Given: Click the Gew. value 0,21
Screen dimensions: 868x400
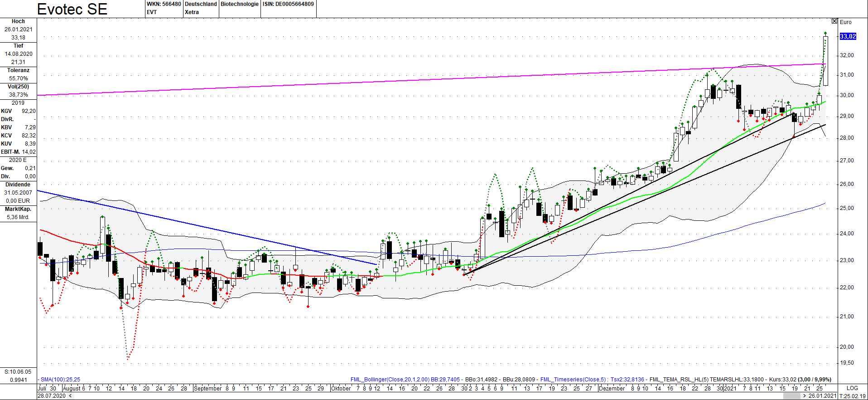Looking at the screenshot, I should (x=30, y=168).
